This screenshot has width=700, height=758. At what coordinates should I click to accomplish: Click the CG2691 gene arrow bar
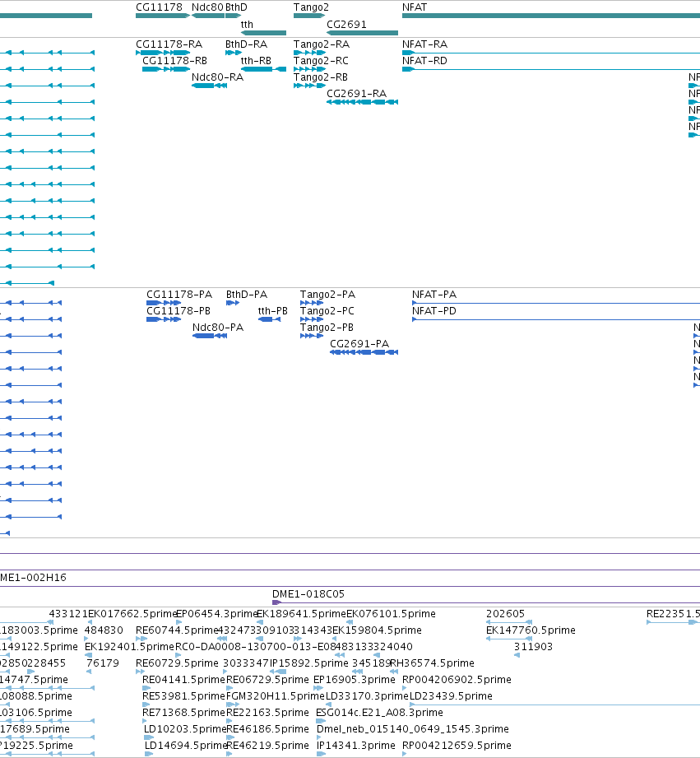pyautogui.click(x=362, y=33)
